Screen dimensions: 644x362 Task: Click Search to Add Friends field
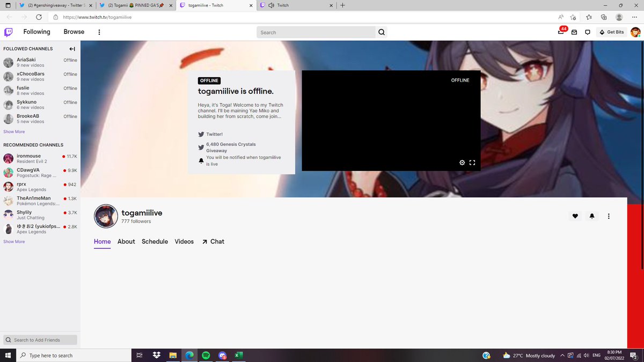pos(41,340)
